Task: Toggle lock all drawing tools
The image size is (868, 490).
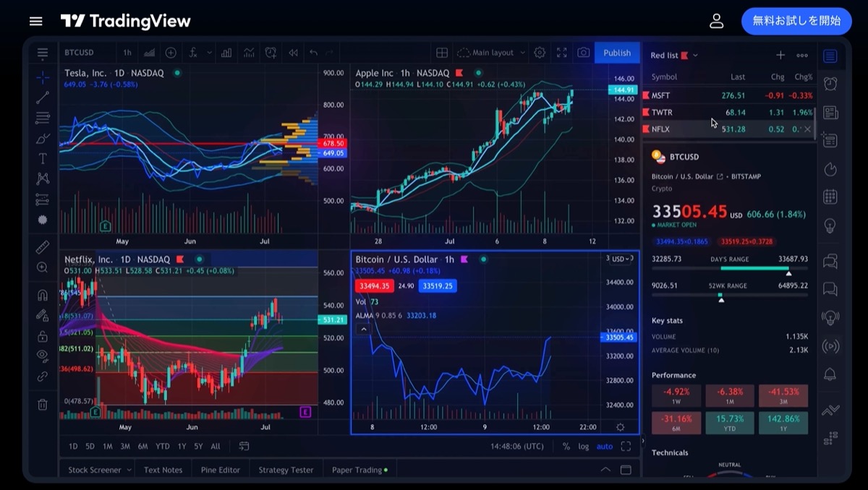Action: [x=43, y=336]
